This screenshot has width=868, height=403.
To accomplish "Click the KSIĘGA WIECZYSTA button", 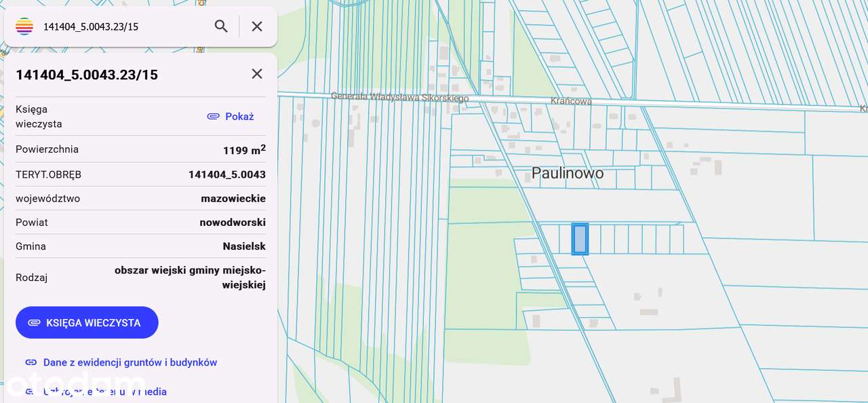I will click(x=87, y=322).
